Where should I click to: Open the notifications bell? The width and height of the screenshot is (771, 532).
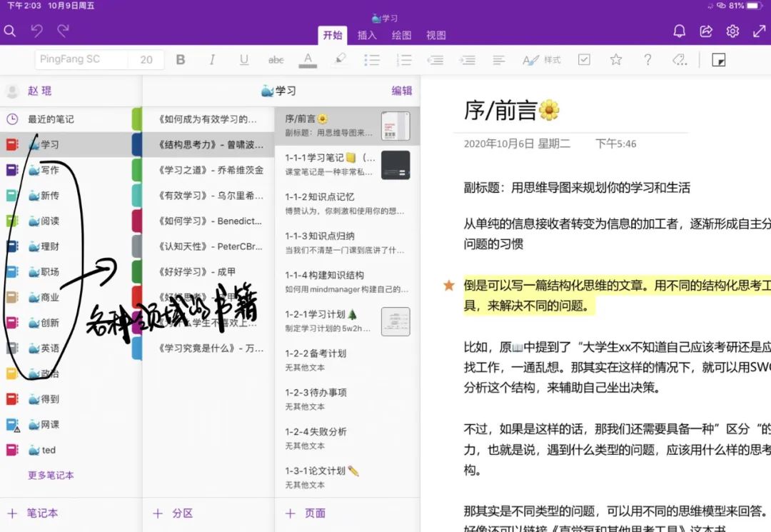(679, 31)
